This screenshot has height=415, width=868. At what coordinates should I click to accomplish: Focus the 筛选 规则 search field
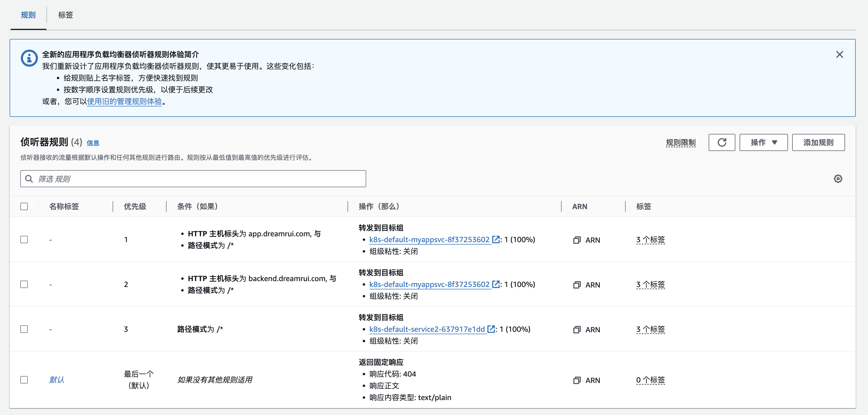tap(193, 179)
